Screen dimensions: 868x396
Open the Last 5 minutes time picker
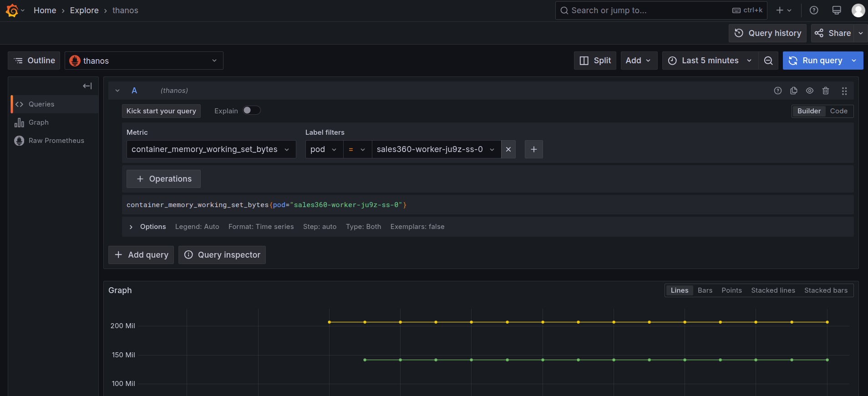tap(710, 61)
